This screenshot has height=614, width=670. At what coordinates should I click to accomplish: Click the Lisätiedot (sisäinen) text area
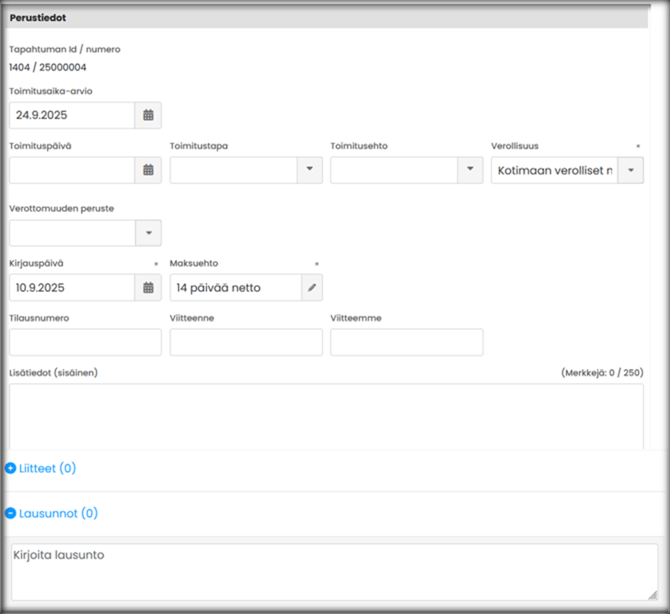point(326,415)
